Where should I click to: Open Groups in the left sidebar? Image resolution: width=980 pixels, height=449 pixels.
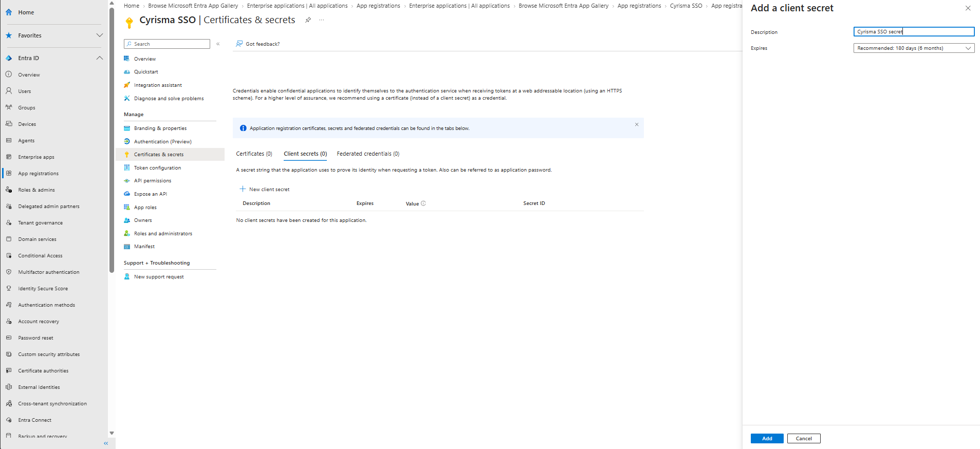click(x=27, y=107)
